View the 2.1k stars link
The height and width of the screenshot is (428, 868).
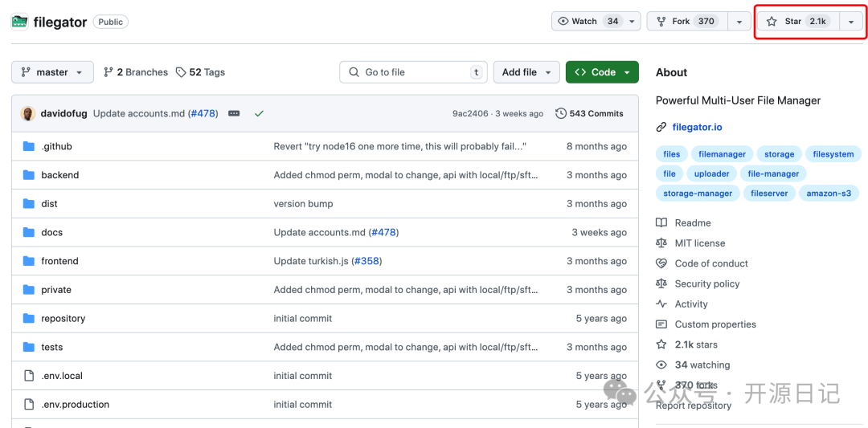(687, 344)
